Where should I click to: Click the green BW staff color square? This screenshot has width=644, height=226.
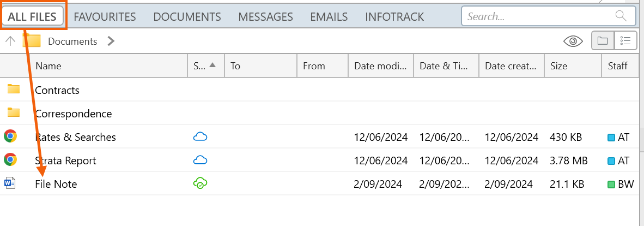(611, 185)
